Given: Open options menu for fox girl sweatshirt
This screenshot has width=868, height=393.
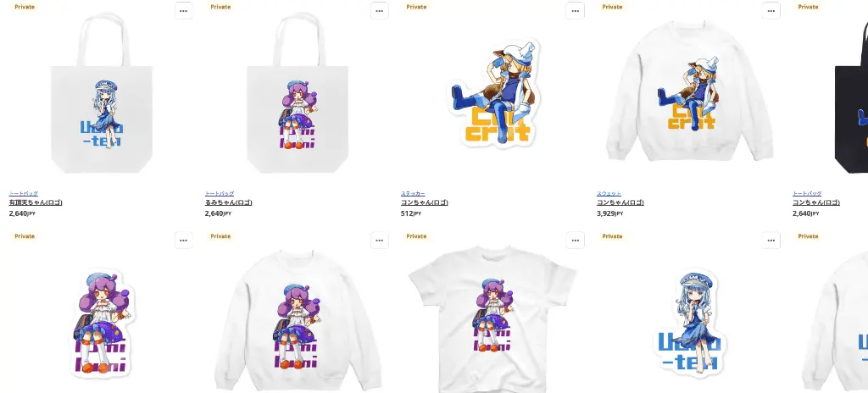Looking at the screenshot, I should 771,10.
